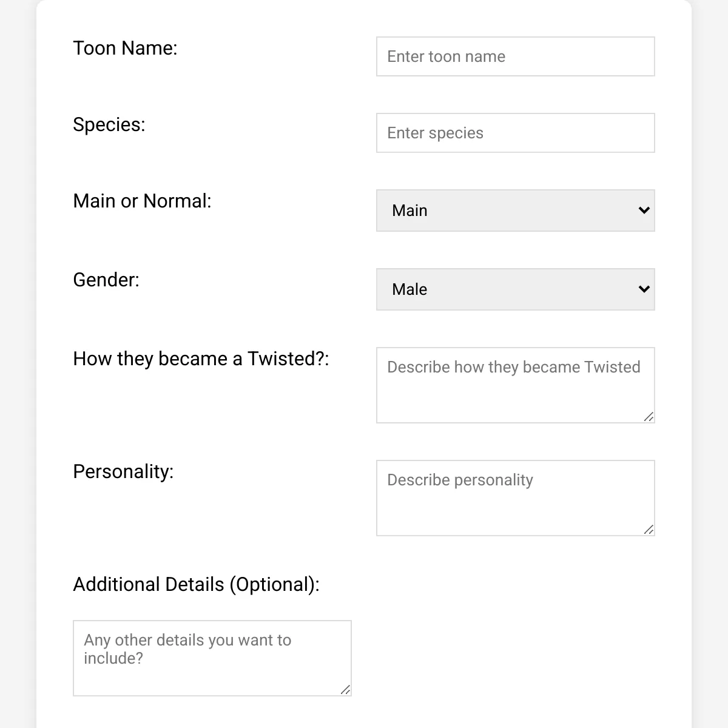Select the 'Species:' label text
Viewport: 728px width, 728px height.
109,124
